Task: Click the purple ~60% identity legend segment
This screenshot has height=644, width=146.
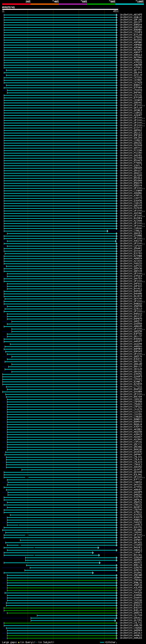Action: [73, 4]
